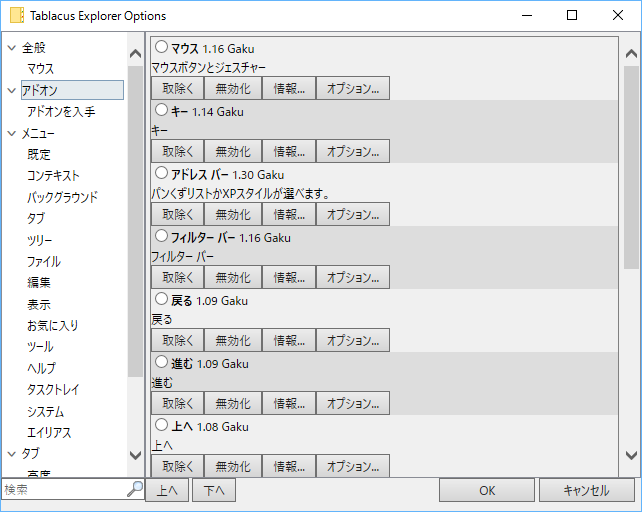This screenshot has height=512, width=642.
Task: Click 無効化 for the マウス addon
Action: 233,88
